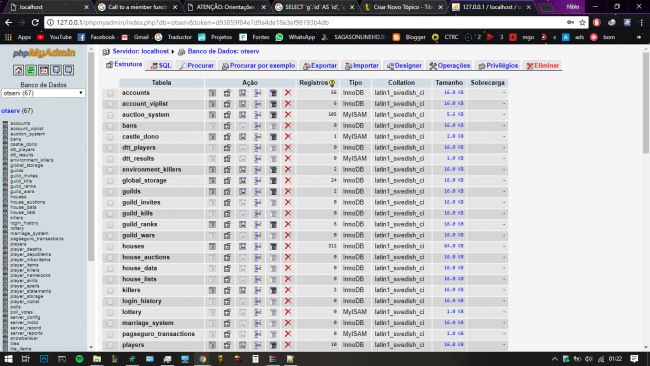650x366 pixels.
Task: Tick the checkbox for guild_wars table
Action: click(110, 236)
